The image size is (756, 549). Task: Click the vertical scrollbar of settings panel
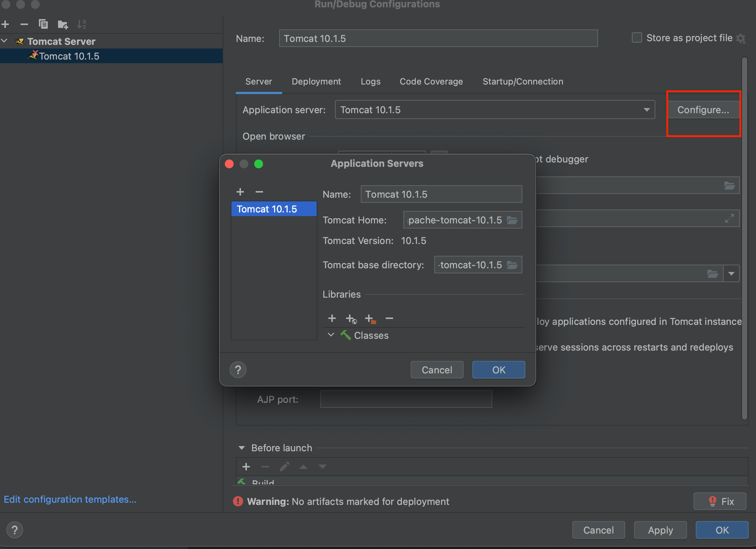point(745,238)
